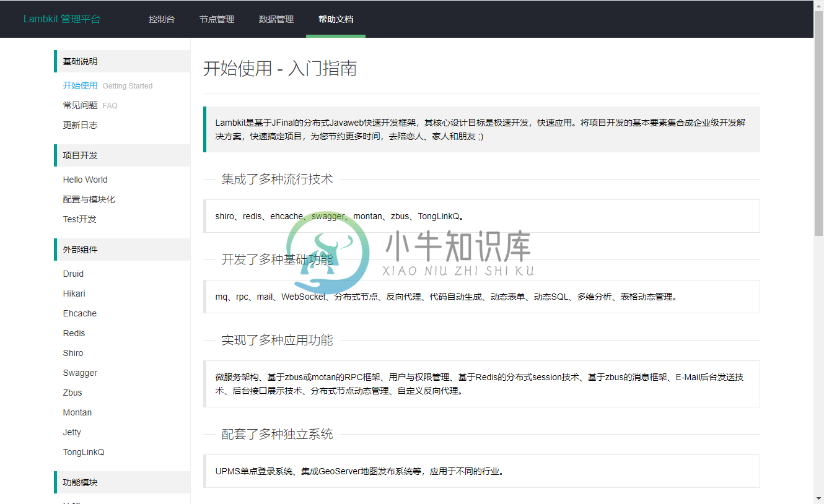Open the Redis component doc
Image resolution: width=824 pixels, height=504 pixels.
[x=74, y=333]
